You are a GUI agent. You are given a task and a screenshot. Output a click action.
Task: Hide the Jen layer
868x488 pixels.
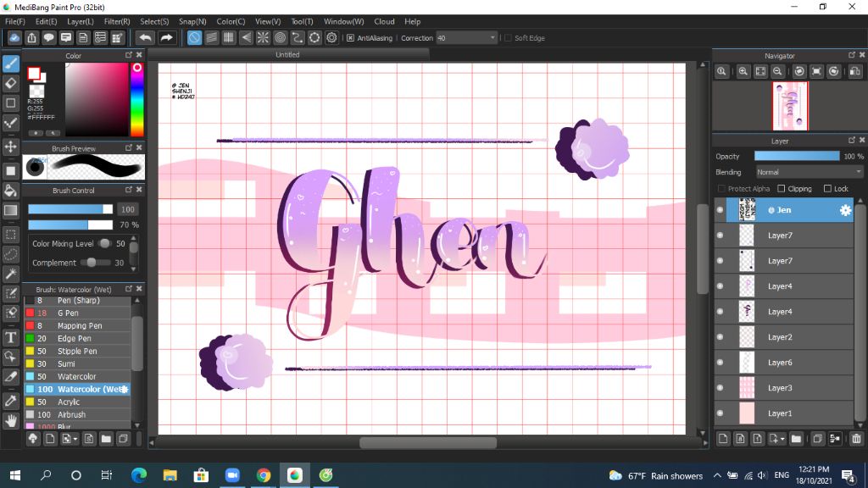(x=720, y=210)
